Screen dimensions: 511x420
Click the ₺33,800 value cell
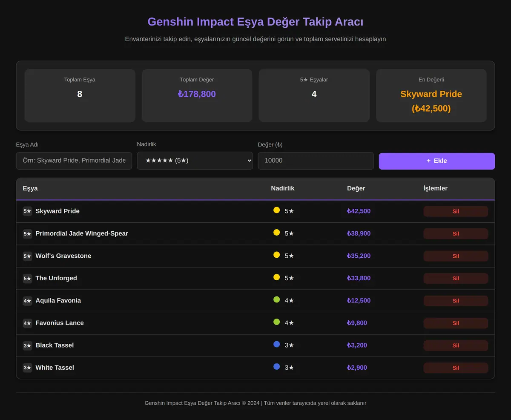[x=359, y=278]
